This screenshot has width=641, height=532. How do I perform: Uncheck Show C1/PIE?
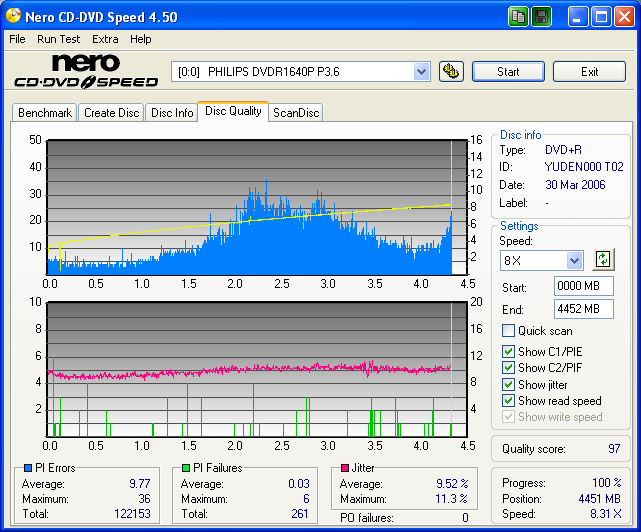508,351
